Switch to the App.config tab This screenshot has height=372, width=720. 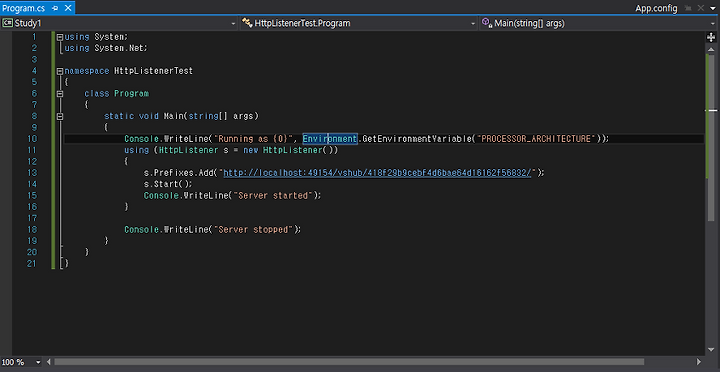[x=656, y=8]
